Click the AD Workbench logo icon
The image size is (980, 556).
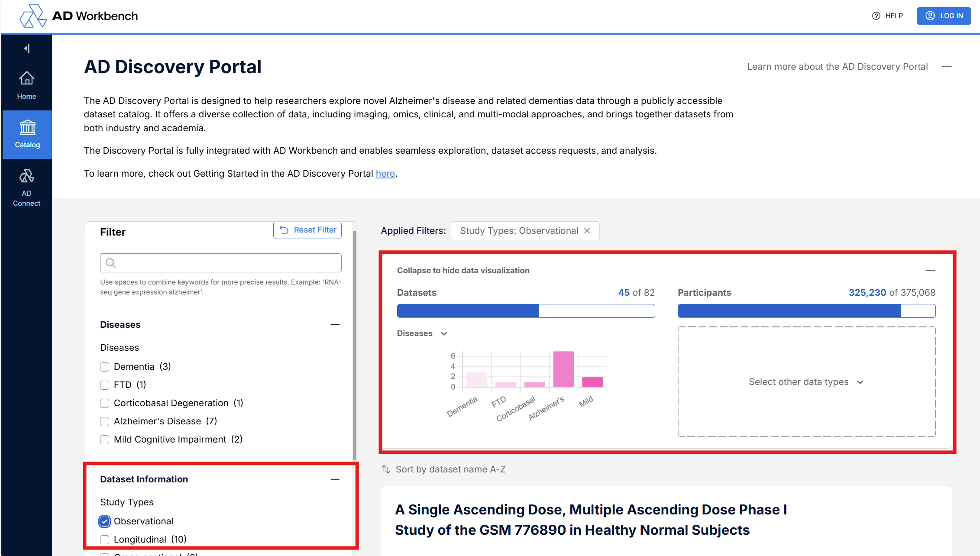(x=33, y=16)
